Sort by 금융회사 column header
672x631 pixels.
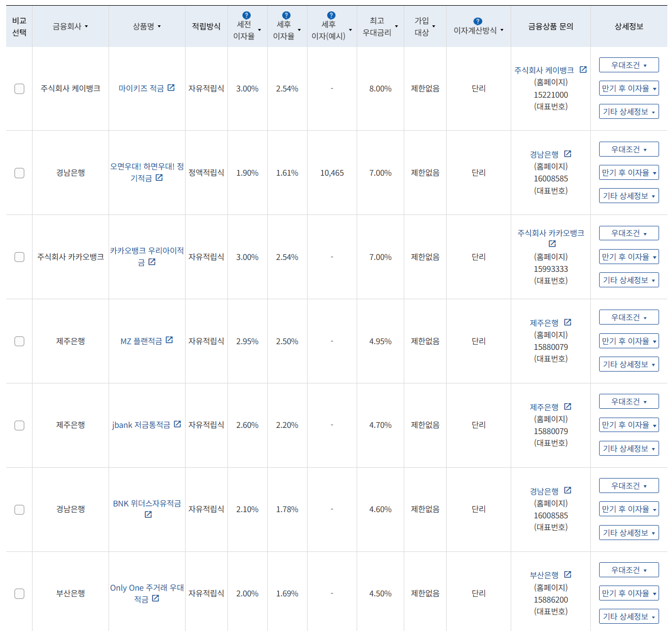coord(70,26)
